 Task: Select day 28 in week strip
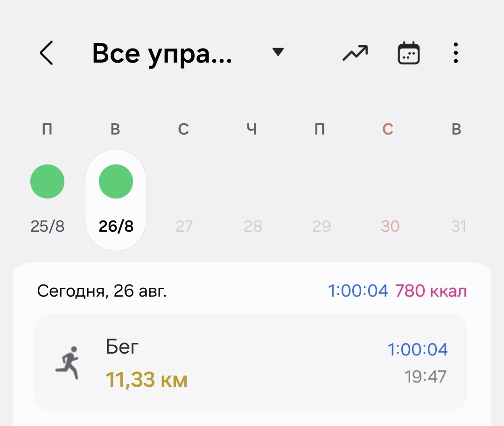pos(253,226)
